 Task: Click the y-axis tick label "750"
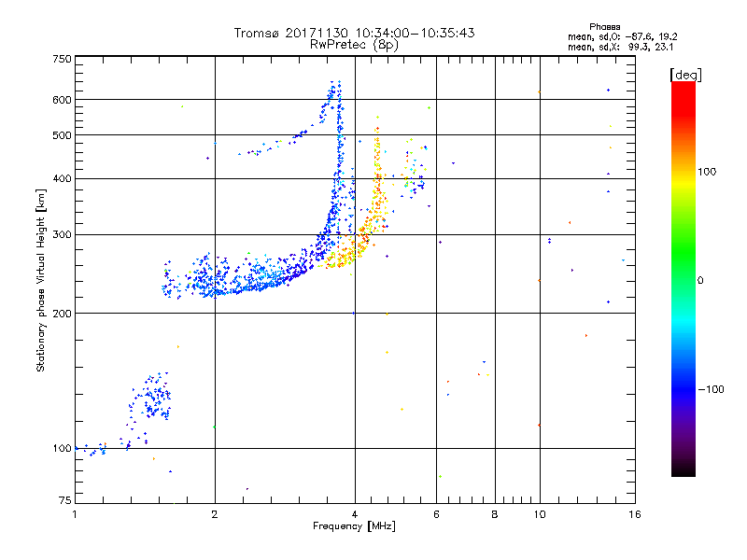click(62, 59)
